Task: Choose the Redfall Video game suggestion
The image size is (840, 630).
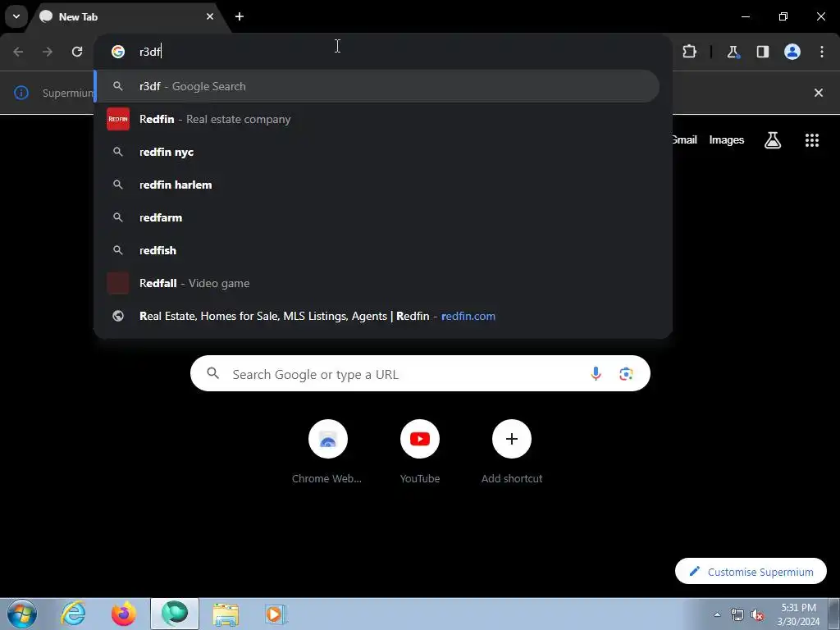Action: [x=377, y=283]
